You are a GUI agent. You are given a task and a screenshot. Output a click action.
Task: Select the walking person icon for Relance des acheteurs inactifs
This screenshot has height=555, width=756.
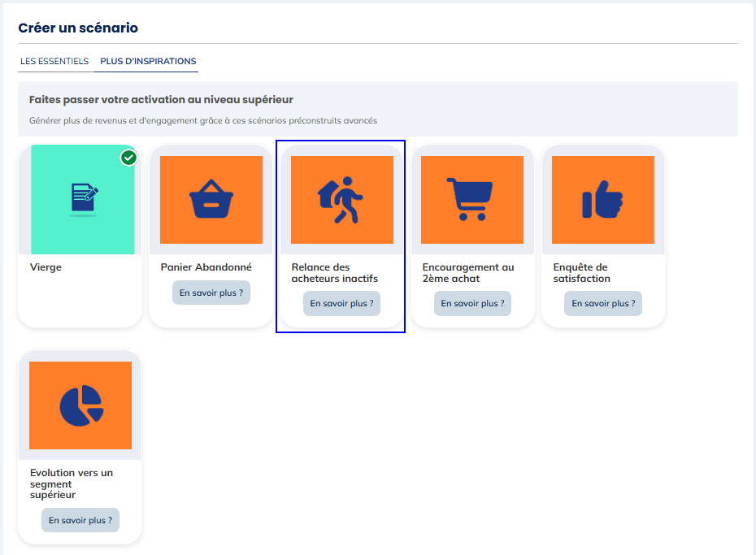click(x=341, y=197)
